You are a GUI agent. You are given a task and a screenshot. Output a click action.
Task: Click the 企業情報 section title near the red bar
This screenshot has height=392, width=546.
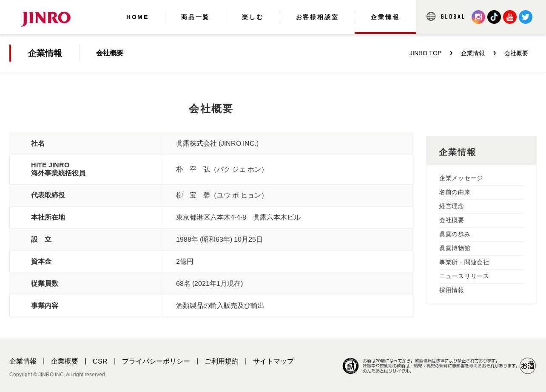pyautogui.click(x=45, y=53)
